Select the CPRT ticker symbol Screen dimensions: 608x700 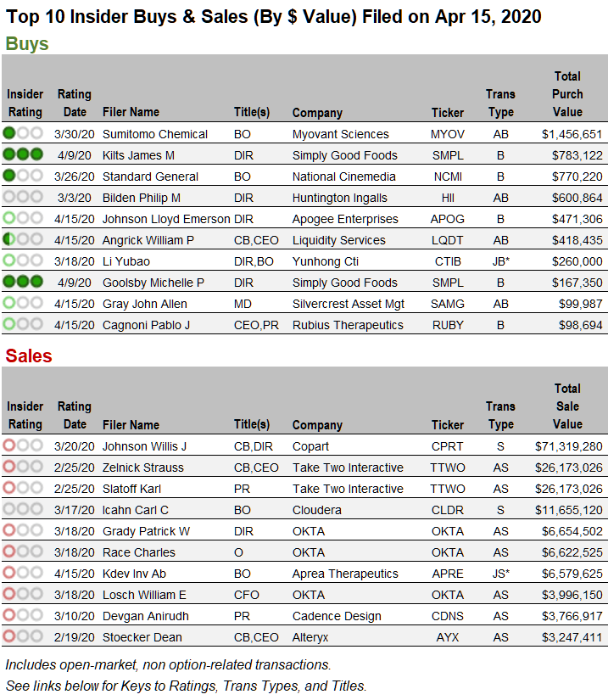[447, 446]
